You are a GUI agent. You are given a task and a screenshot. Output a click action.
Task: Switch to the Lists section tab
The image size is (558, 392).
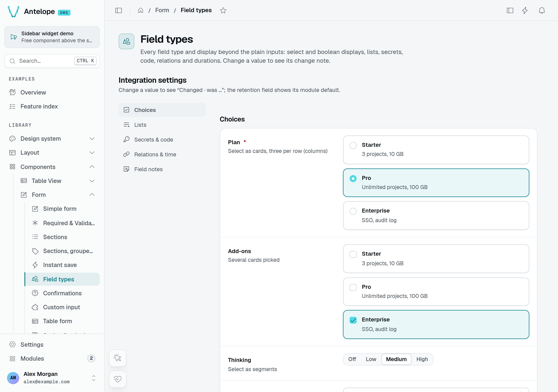[x=162, y=125]
